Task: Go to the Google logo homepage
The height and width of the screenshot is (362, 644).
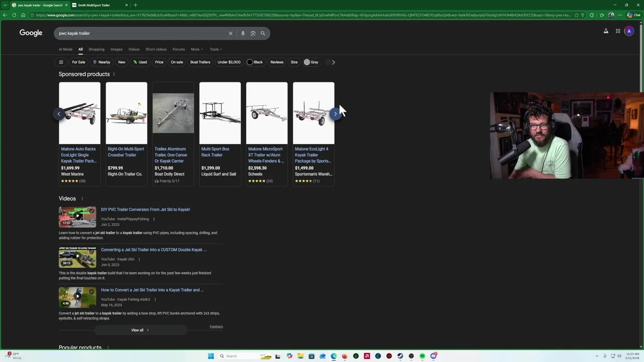Action: pyautogui.click(x=31, y=33)
